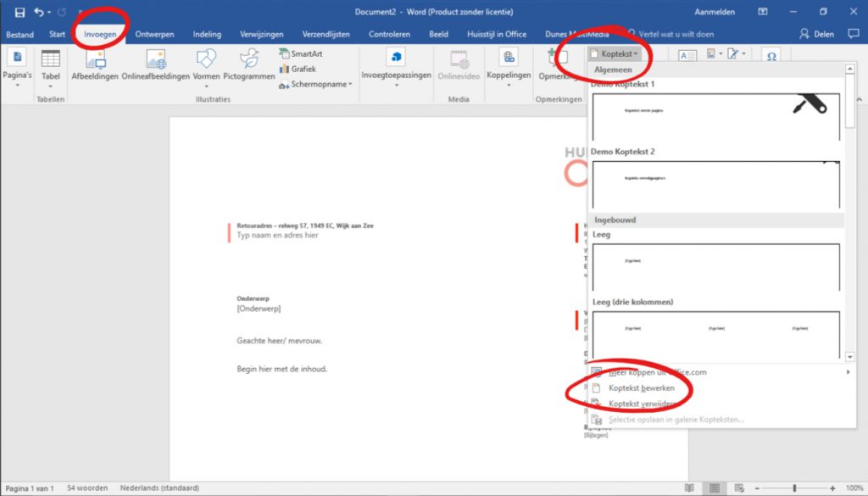
Task: Go to the Indeling tab
Action: (x=207, y=34)
